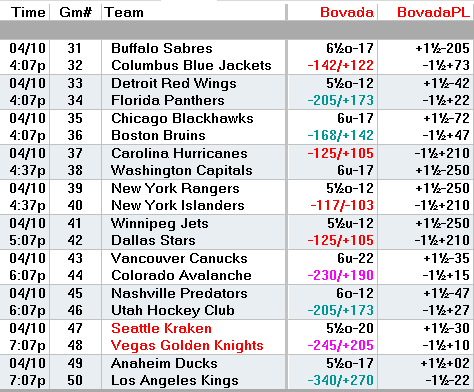This screenshot has width=474, height=392.
Task: Select New York Islanders odds -117/-103
Action: pos(342,205)
